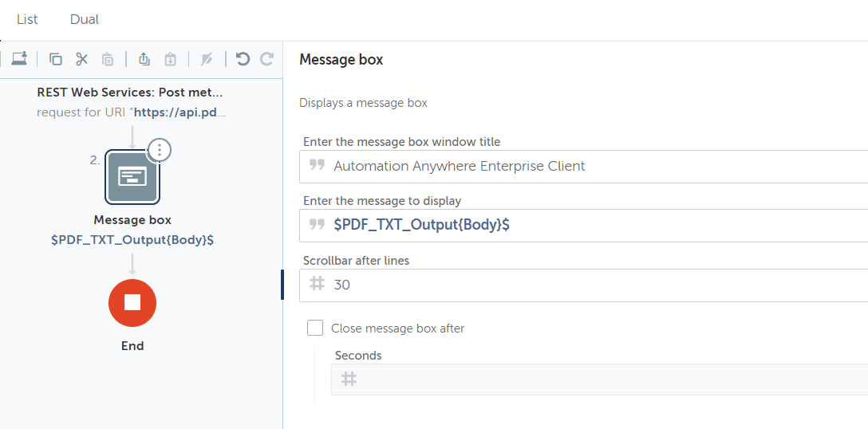Click the quote icon in window title field
This screenshot has height=429, width=868.
317,165
